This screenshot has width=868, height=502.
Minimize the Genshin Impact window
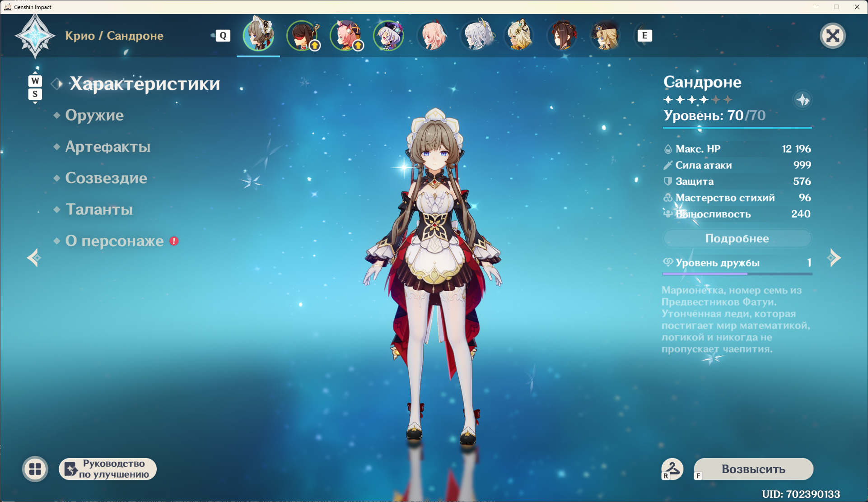816,7
